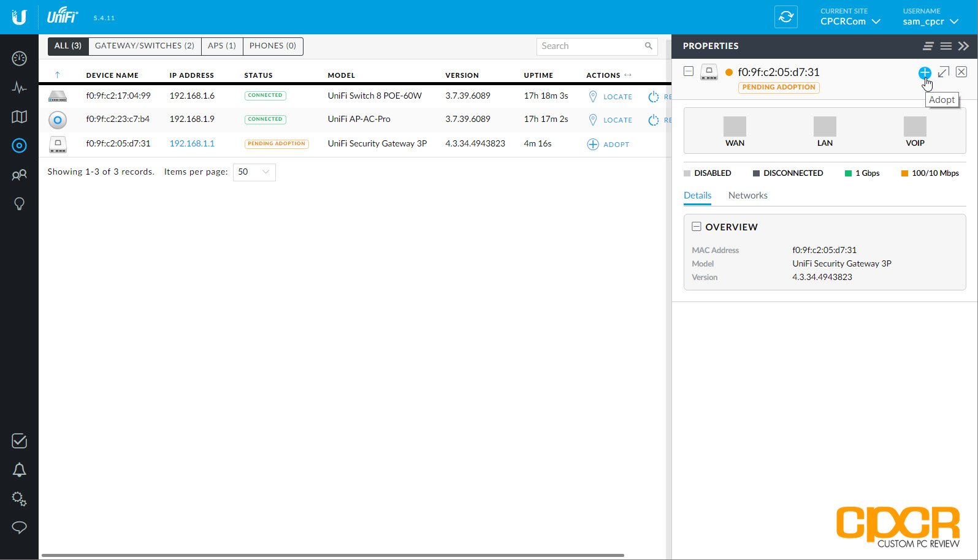Switch Properties panel to stacked list view

[928, 46]
